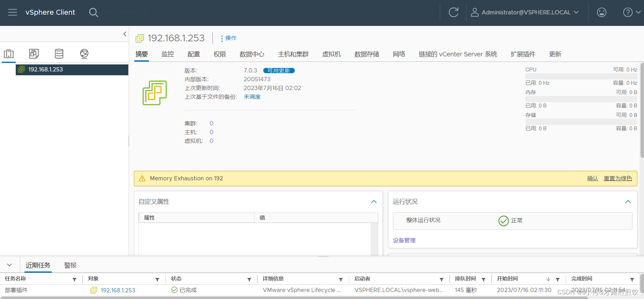Open the Appliance Management link
This screenshot has height=299, width=644.
point(404,241)
